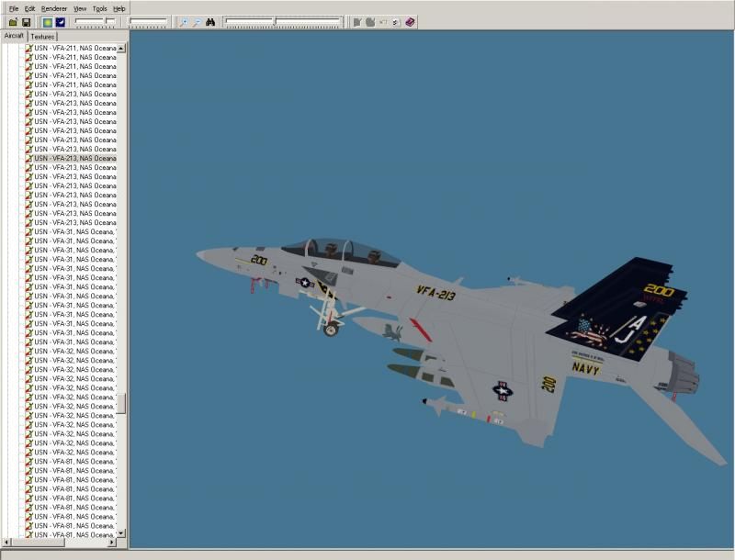Viewport: 735px width, 560px height.
Task: Open the Edit menu
Action: [29, 8]
